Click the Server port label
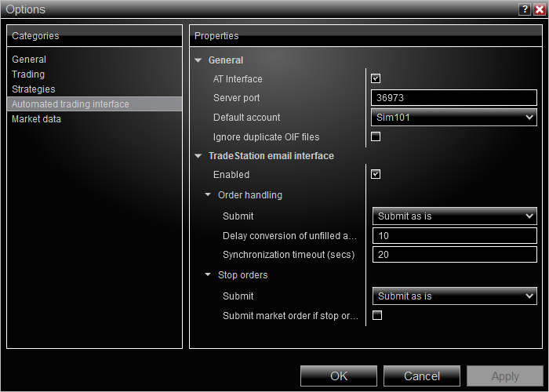The width and height of the screenshot is (549, 392). (237, 98)
